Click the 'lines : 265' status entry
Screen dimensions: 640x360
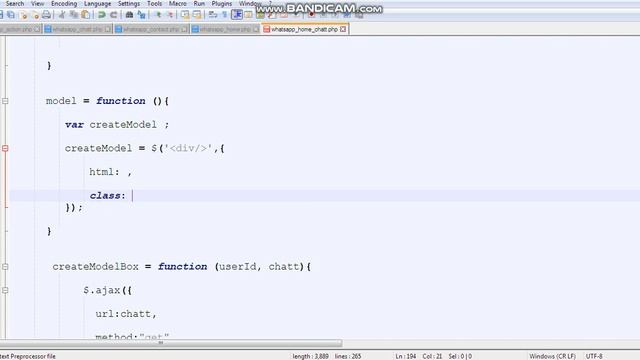pos(348,356)
